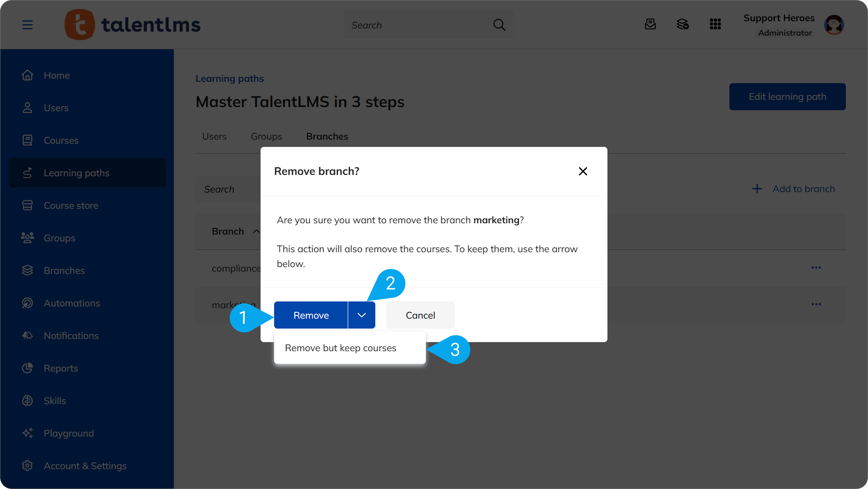Open Home in the sidebar
The width and height of the screenshot is (868, 489).
click(x=87, y=75)
